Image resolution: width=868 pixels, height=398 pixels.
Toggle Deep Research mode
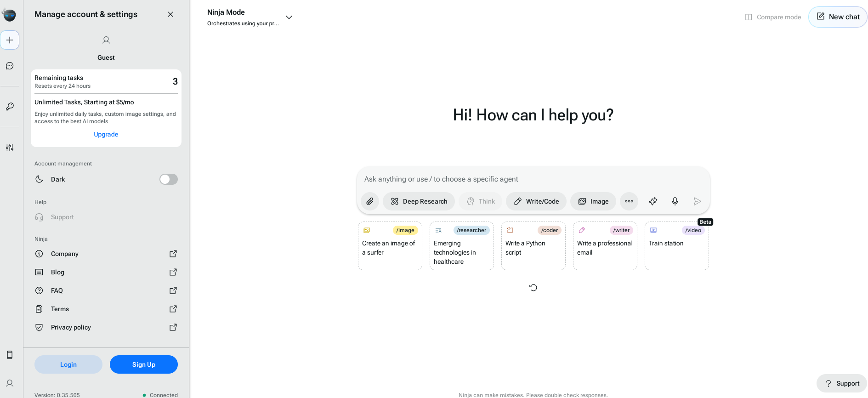[x=419, y=201]
